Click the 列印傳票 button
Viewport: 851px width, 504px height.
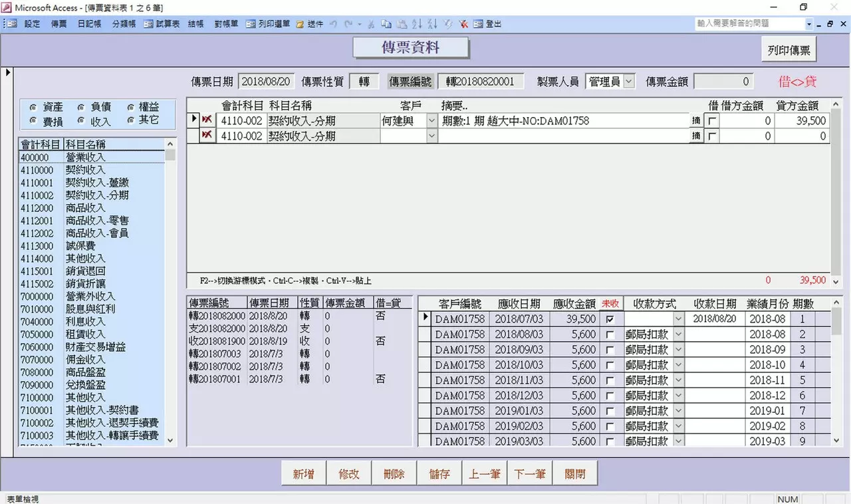(x=789, y=50)
